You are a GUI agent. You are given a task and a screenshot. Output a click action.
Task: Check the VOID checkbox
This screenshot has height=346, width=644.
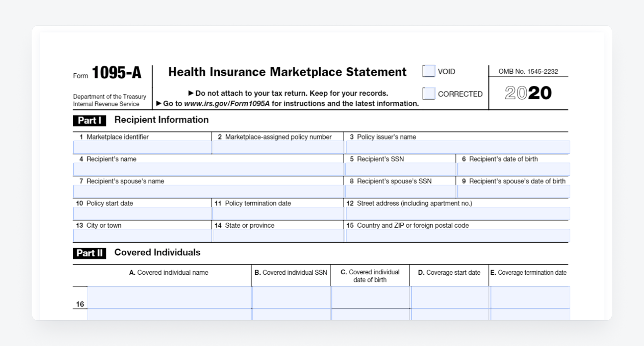[429, 71]
